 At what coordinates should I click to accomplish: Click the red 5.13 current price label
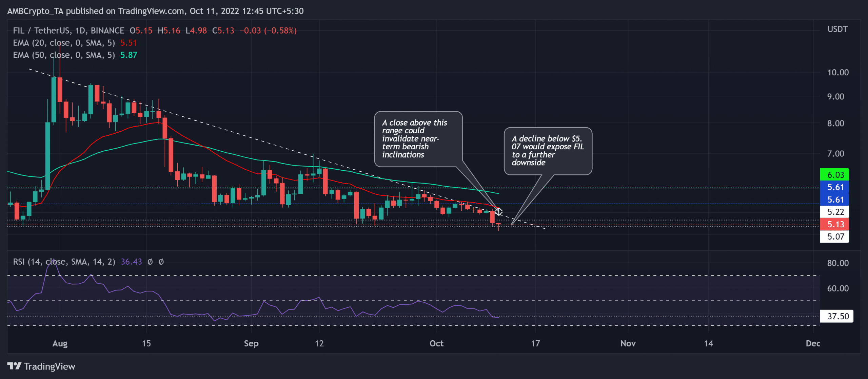tap(834, 224)
